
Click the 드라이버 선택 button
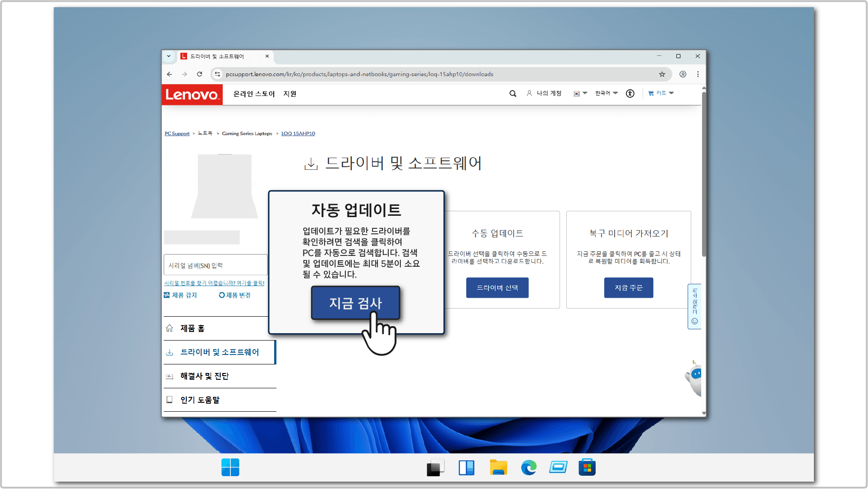pyautogui.click(x=497, y=288)
